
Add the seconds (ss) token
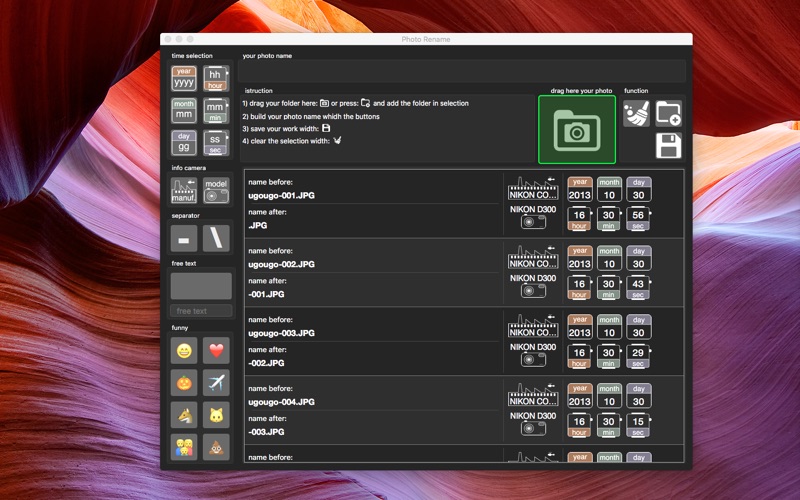(x=216, y=142)
